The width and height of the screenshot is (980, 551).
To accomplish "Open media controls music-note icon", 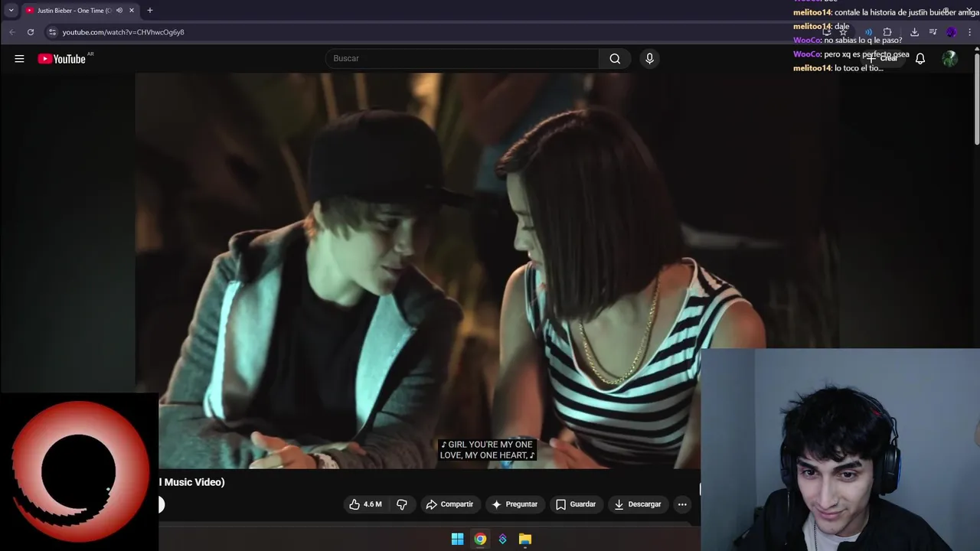I will click(933, 32).
